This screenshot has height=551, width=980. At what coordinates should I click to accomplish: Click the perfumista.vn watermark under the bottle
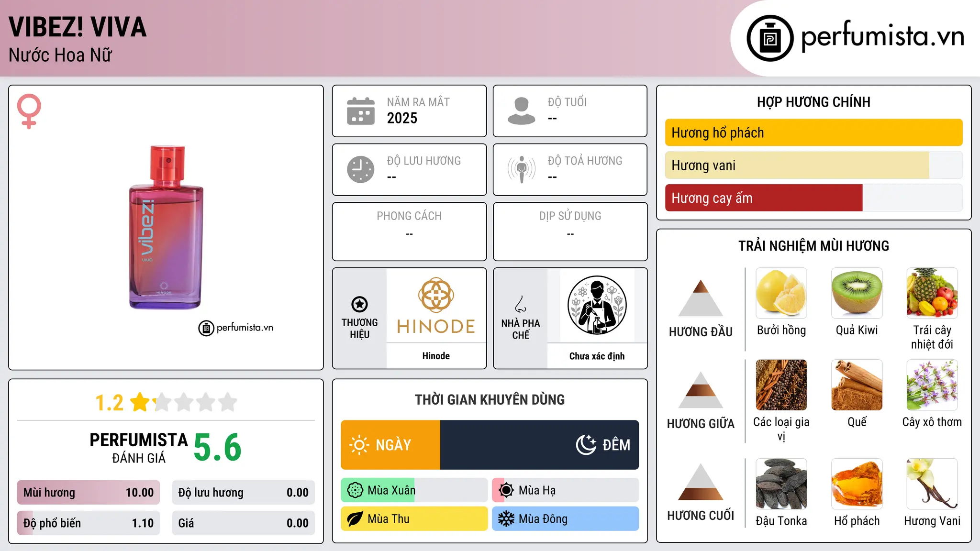236,328
